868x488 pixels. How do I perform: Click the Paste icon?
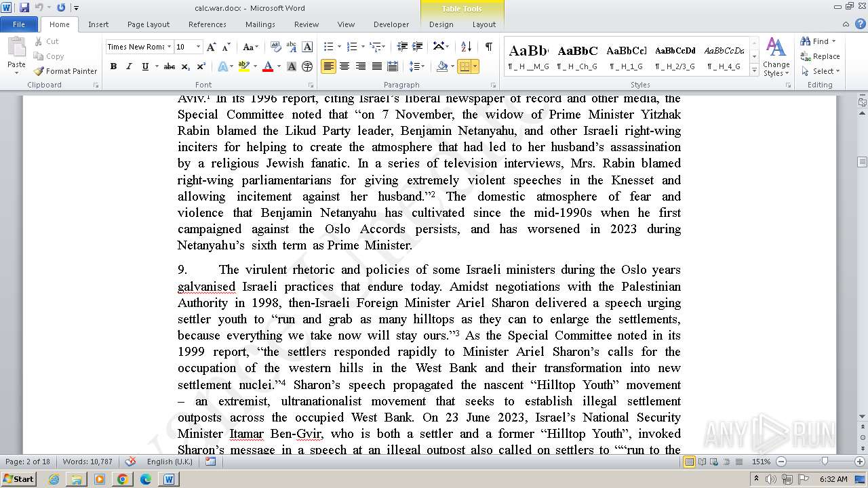[x=16, y=47]
